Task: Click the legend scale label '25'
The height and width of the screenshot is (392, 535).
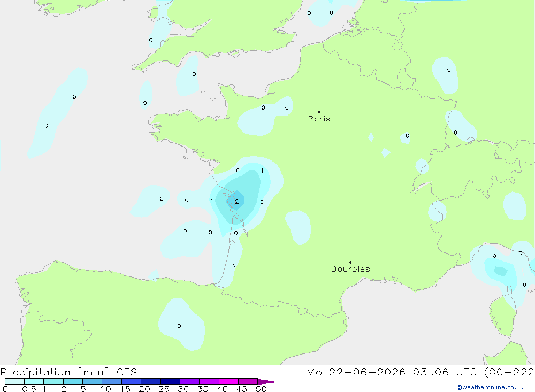Action: pos(164,389)
